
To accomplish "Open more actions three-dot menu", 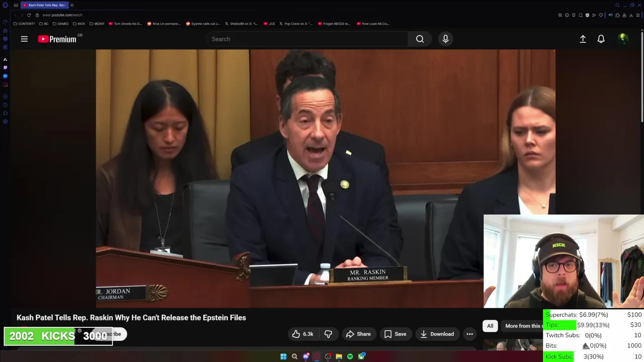I will point(469,334).
